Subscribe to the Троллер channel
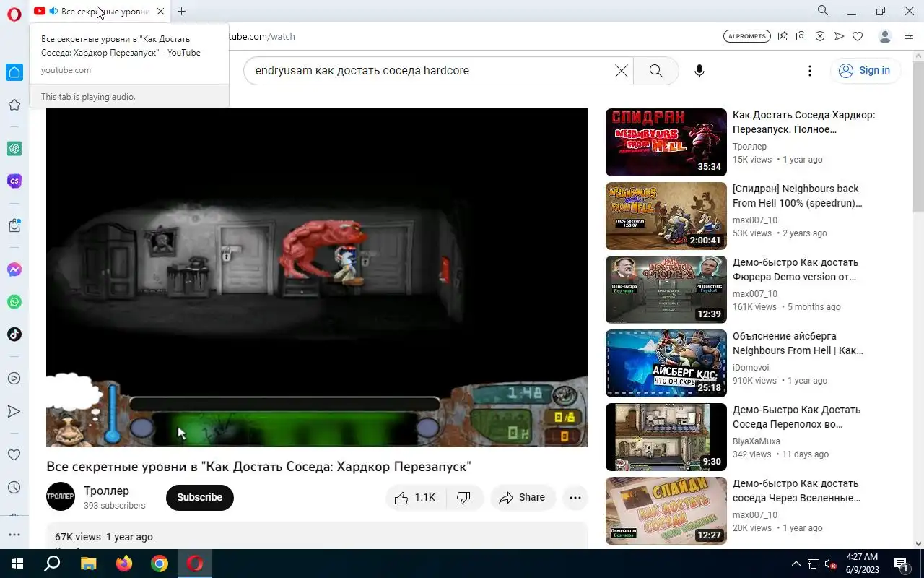This screenshot has height=578, width=924. 200,497
